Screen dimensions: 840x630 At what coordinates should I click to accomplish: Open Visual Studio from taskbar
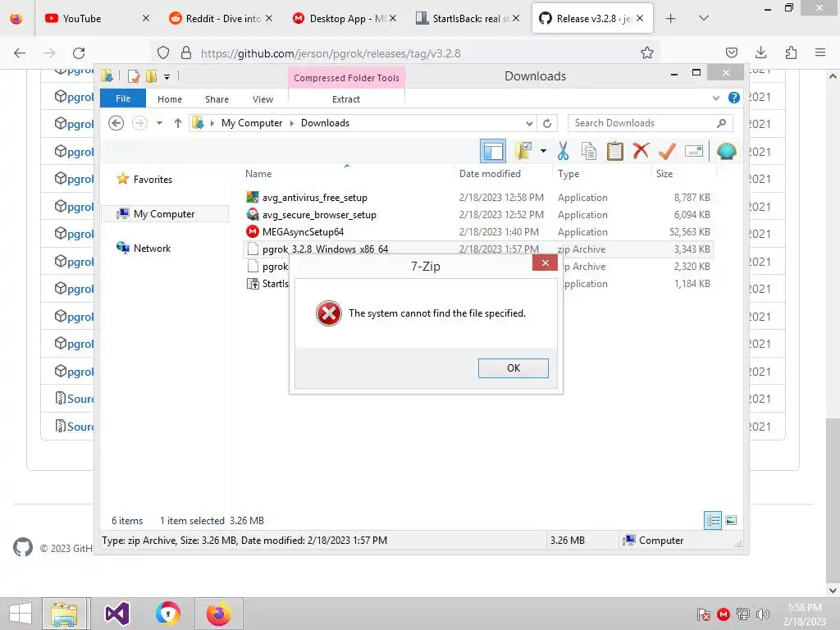tap(116, 614)
